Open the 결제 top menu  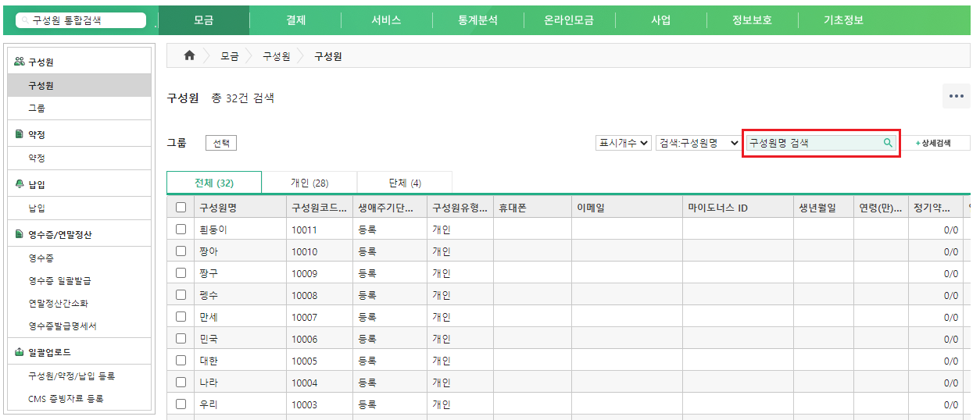point(295,20)
